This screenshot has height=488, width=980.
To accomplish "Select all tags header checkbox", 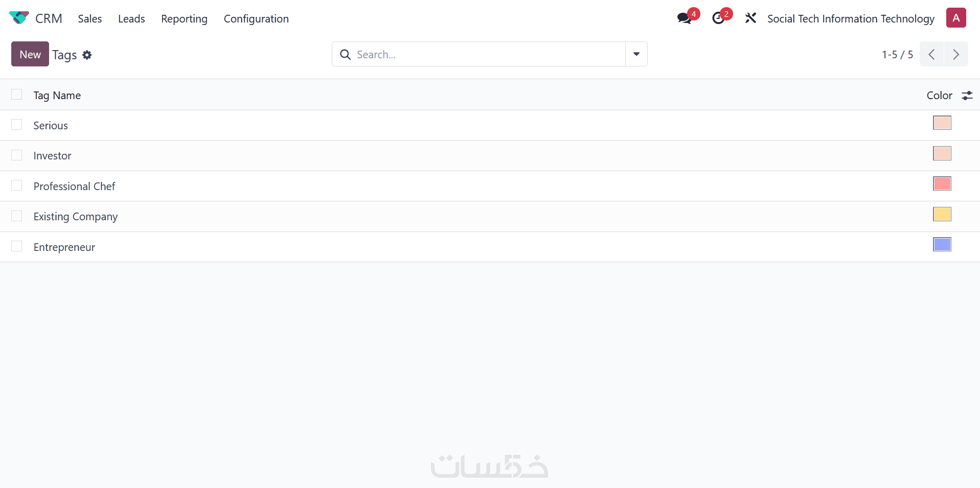I will (x=17, y=95).
